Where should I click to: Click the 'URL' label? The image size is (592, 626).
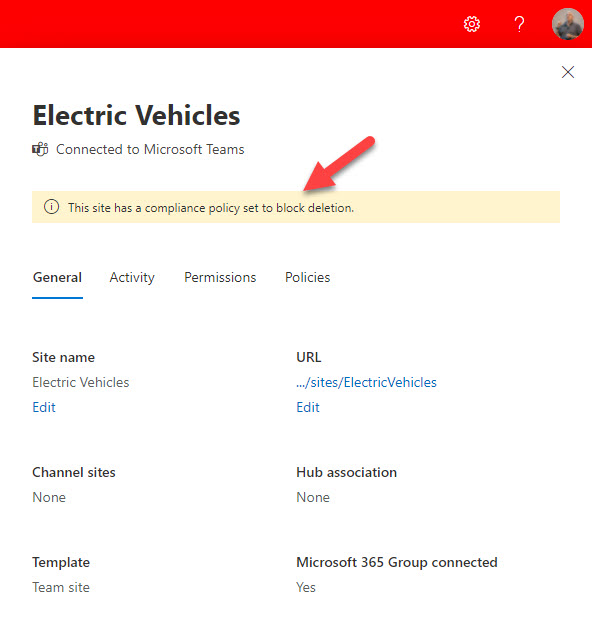click(x=309, y=357)
